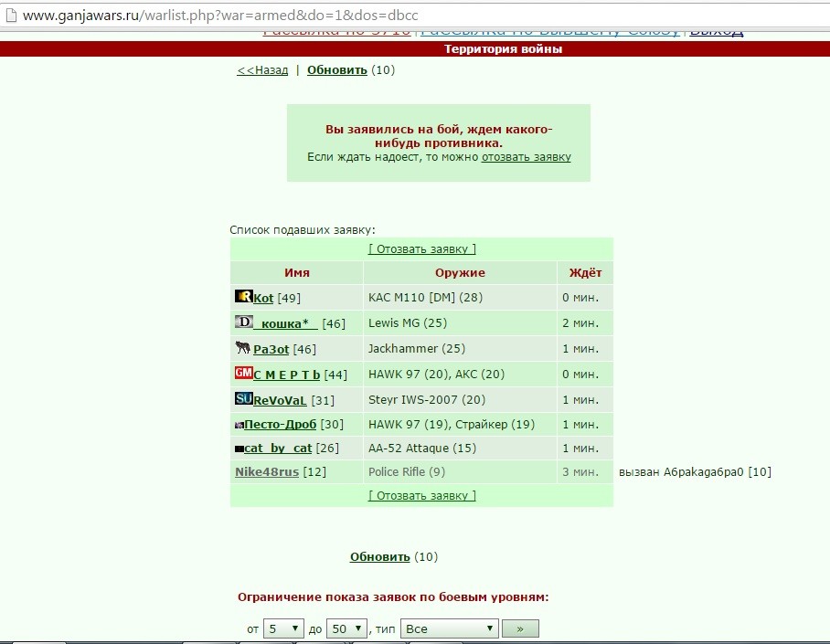830x644 pixels.
Task: Open player Pa3ot profile link
Action: (x=271, y=349)
